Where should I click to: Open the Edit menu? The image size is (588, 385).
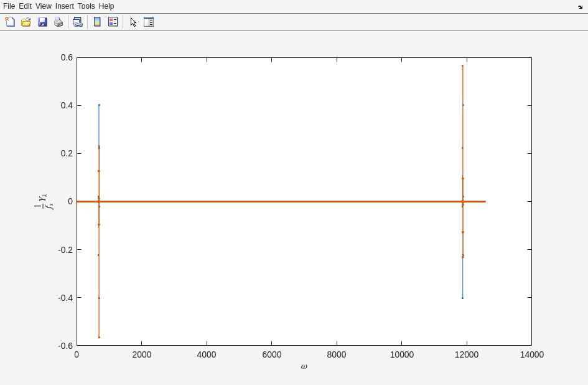25,6
